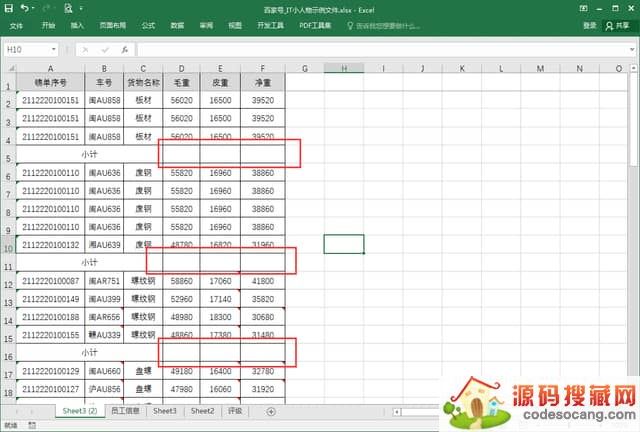The width and height of the screenshot is (640, 432).
Task: Switch to the 公式 ribbon tab
Action: [148, 26]
